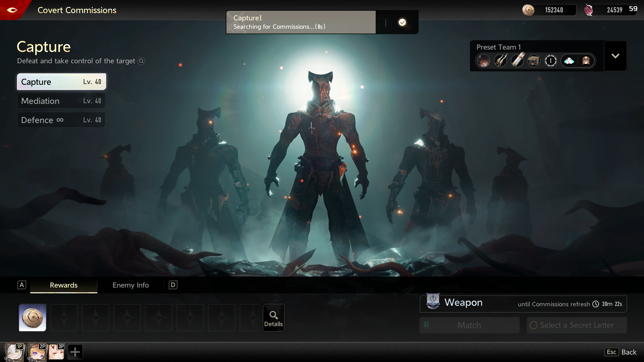The width and height of the screenshot is (644, 362).
Task: Expand the Preset Team dropdown chevron
Action: [x=615, y=56]
